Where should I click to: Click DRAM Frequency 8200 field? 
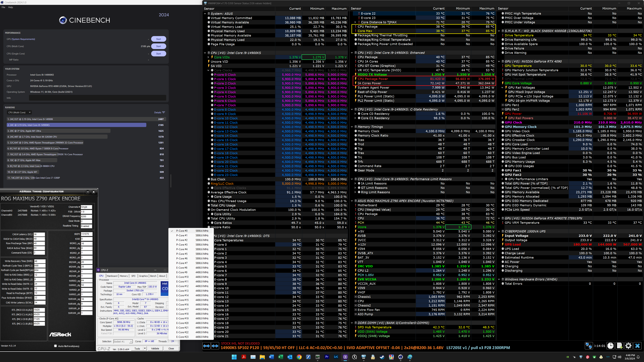coord(87,217)
